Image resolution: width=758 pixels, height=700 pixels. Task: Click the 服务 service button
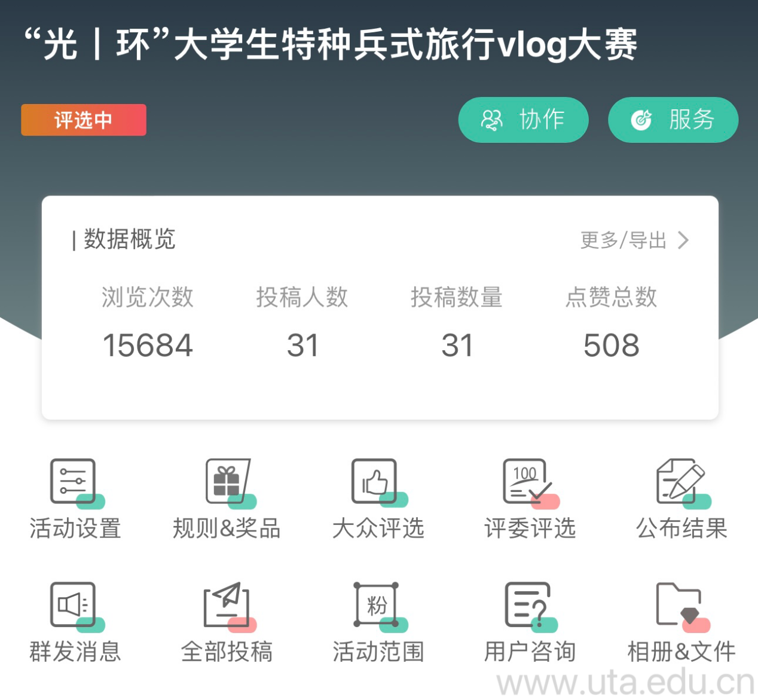pos(673,120)
